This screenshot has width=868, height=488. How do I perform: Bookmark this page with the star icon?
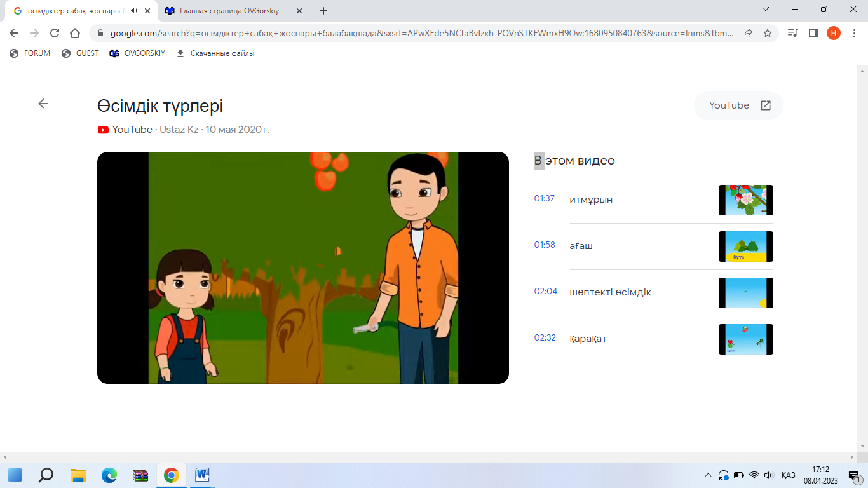pyautogui.click(x=767, y=33)
